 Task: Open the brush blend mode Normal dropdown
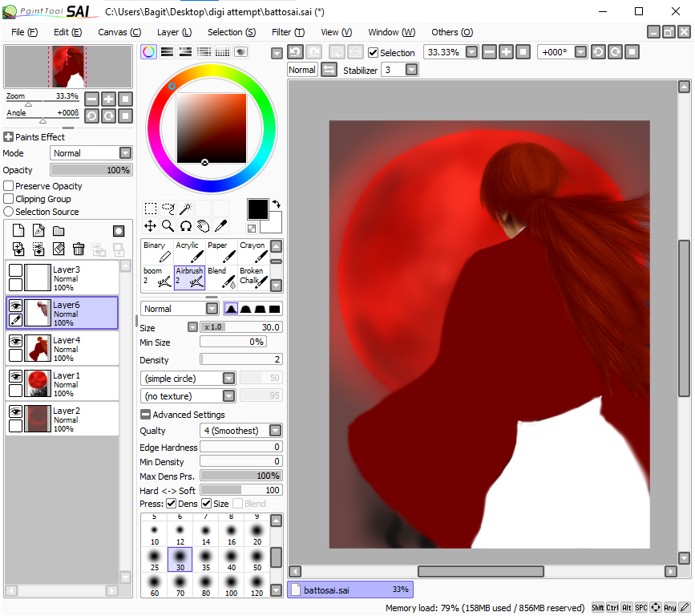180,309
